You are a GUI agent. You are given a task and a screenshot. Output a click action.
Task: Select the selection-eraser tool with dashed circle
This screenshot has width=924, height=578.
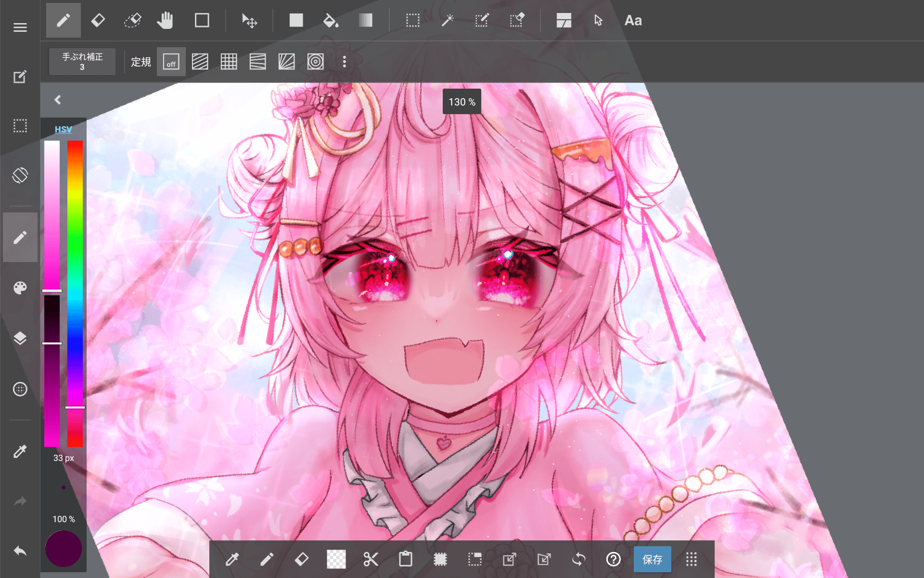pyautogui.click(x=133, y=20)
